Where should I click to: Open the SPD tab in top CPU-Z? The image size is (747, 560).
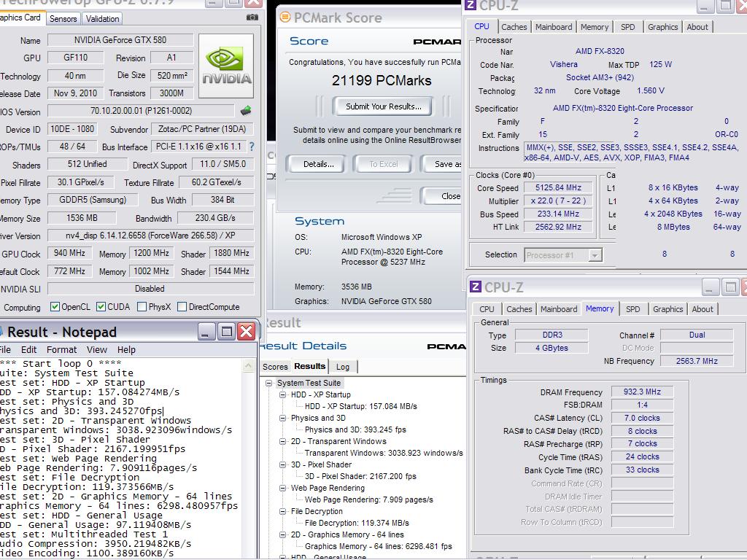pyautogui.click(x=627, y=27)
